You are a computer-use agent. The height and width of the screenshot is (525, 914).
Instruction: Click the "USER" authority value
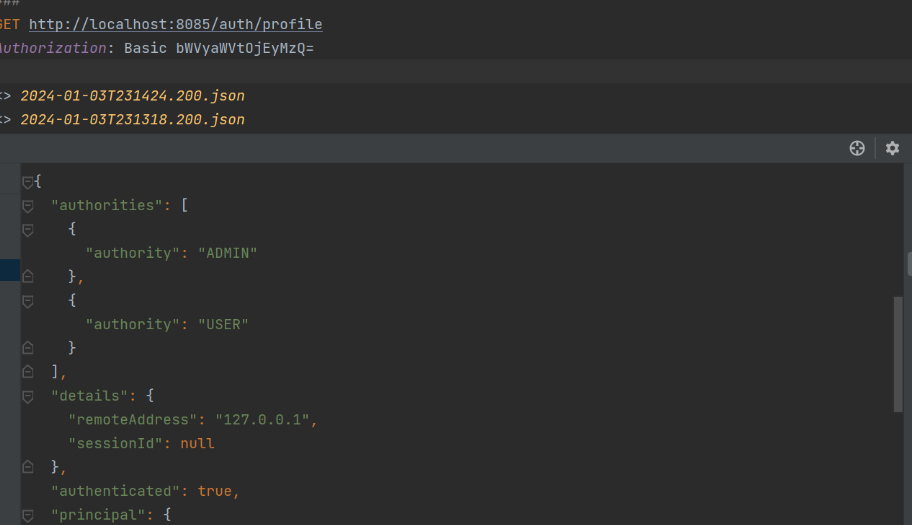pyautogui.click(x=223, y=325)
